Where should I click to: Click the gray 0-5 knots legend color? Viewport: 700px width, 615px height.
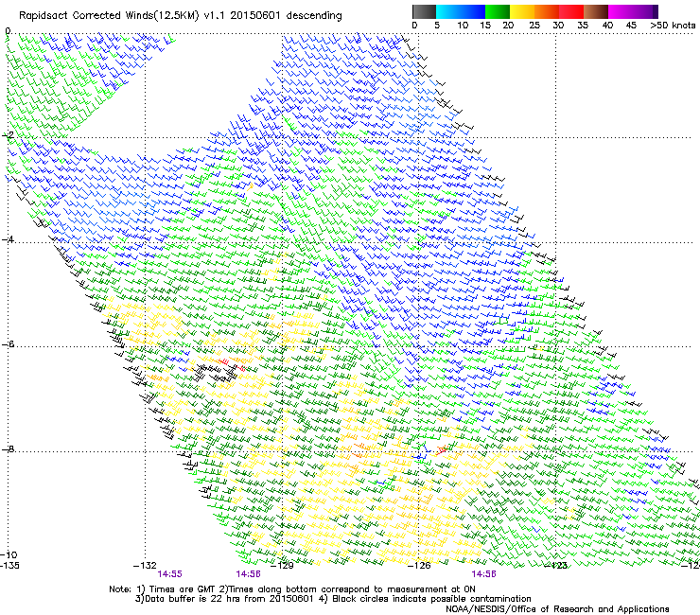coord(424,12)
